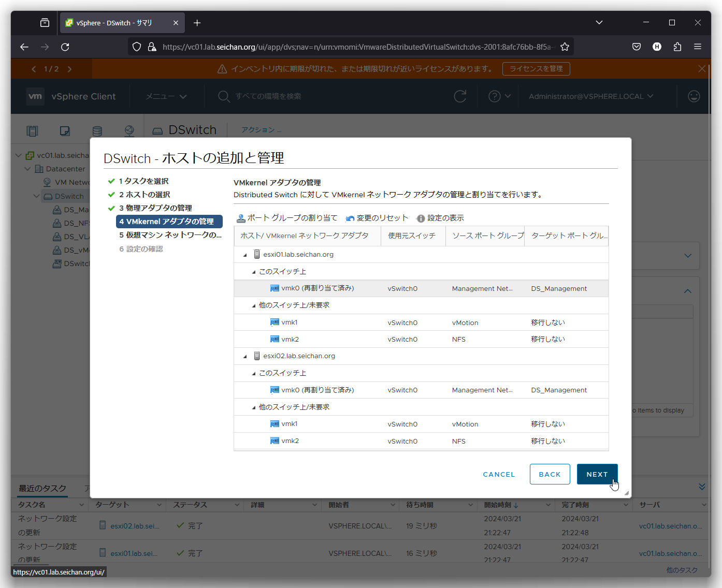Collapse vc01.lab.seichan tree node
Image resolution: width=722 pixels, height=588 pixels.
click(x=18, y=155)
